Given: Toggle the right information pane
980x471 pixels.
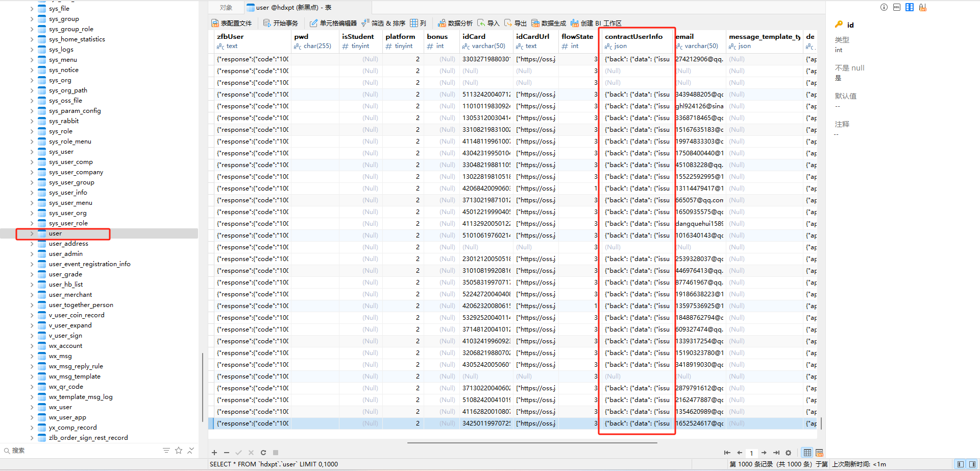Looking at the screenshot, I should [x=972, y=464].
